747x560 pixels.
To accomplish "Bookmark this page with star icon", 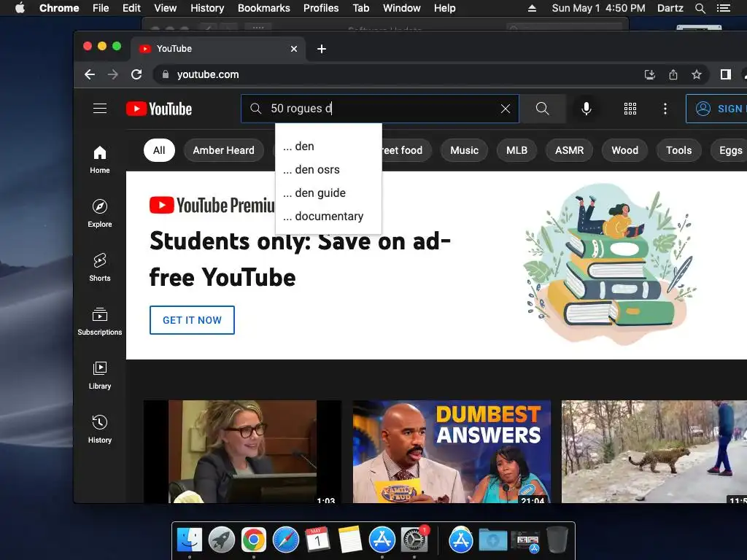I will [x=697, y=74].
